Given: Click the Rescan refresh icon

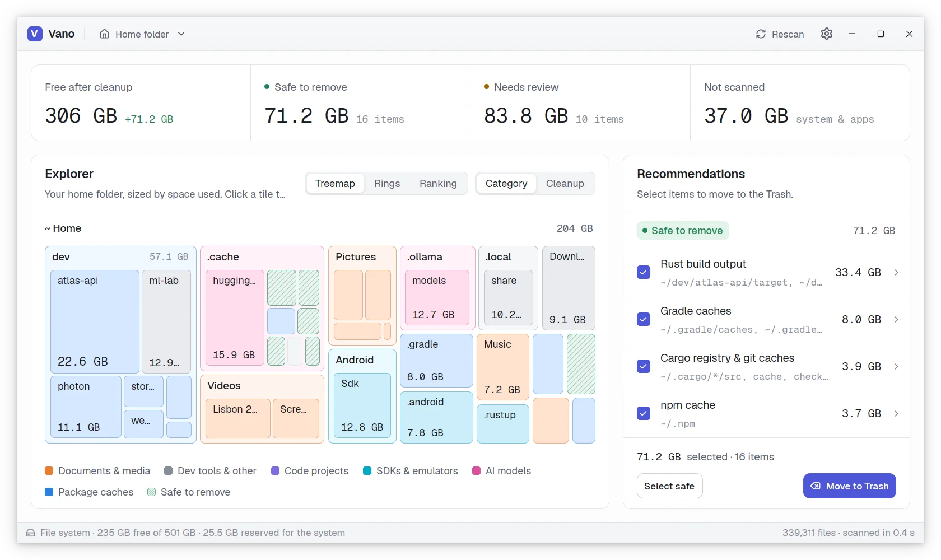Looking at the screenshot, I should (761, 34).
